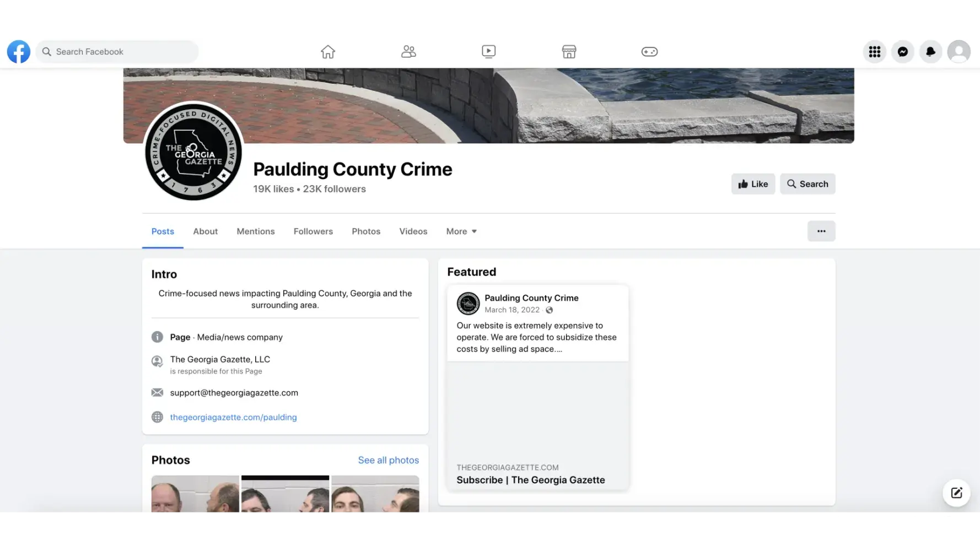Expand the More tab dropdown

click(x=461, y=231)
